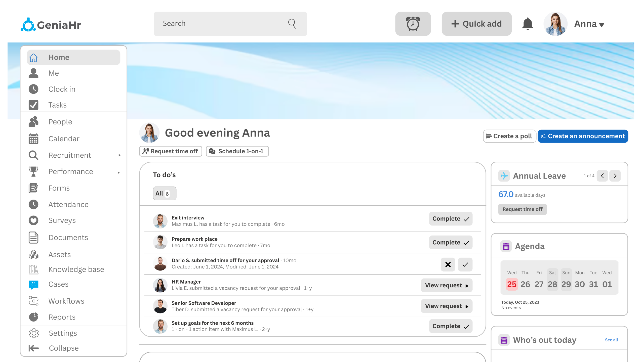Click the Cases chat icon
Screen dimensions: 644x362
coord(33,284)
